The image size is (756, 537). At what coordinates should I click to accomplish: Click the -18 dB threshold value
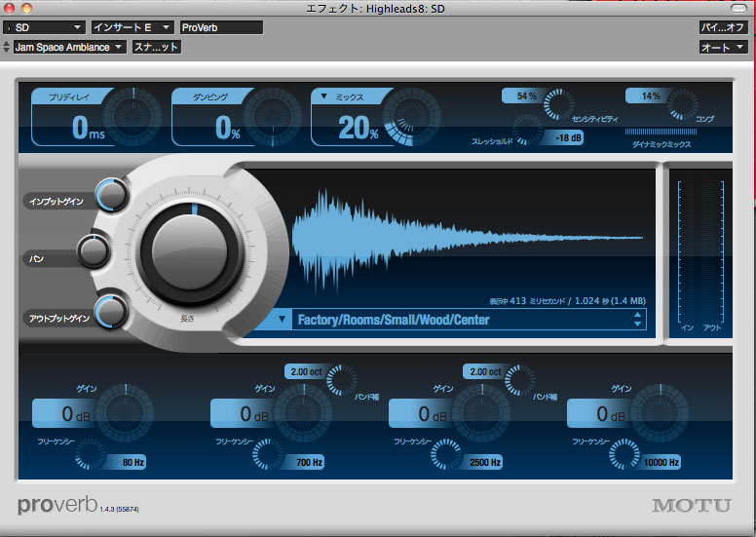tap(567, 138)
